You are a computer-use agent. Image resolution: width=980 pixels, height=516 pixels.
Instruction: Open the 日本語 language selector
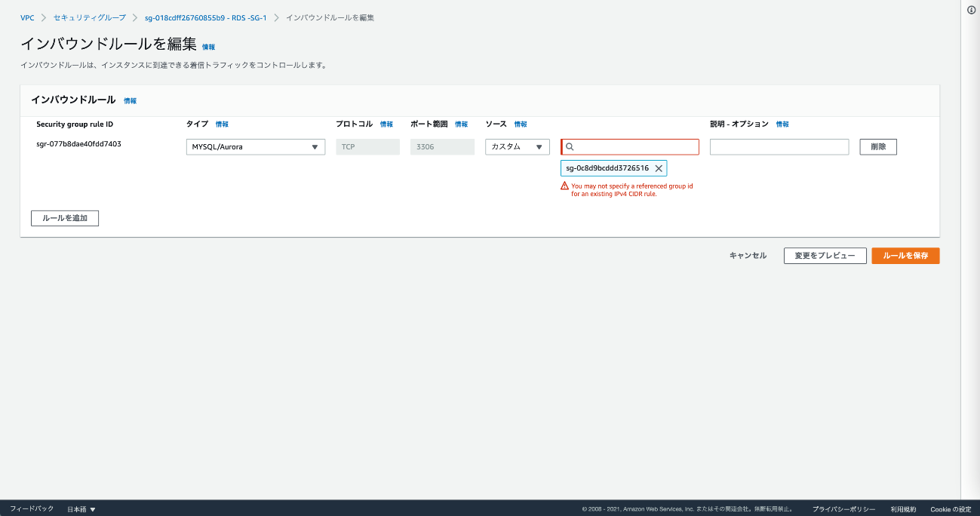81,509
